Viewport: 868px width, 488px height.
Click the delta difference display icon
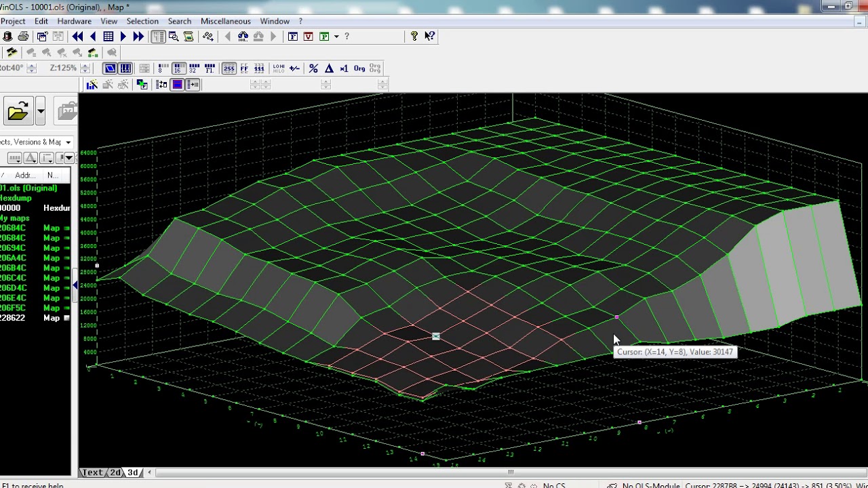pyautogui.click(x=329, y=68)
